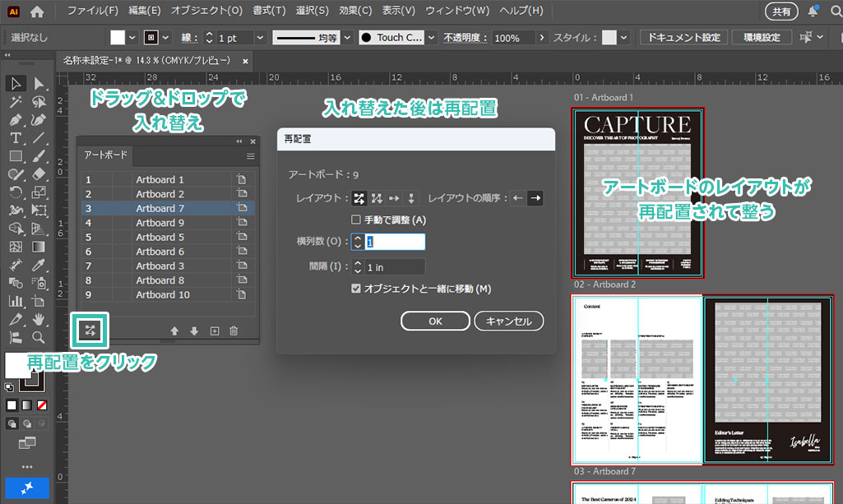Image resolution: width=843 pixels, height=504 pixels.
Task: Click the OK button in the 再配置 dialog
Action: pyautogui.click(x=435, y=321)
